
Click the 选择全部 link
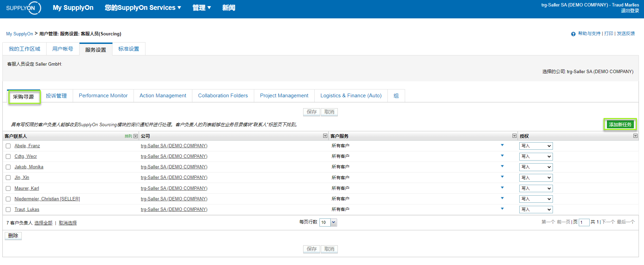[43, 223]
